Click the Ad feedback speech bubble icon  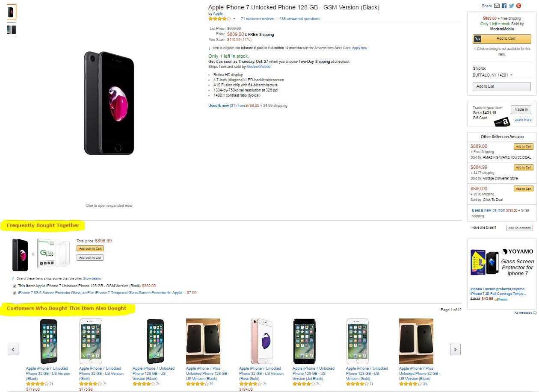click(x=535, y=313)
